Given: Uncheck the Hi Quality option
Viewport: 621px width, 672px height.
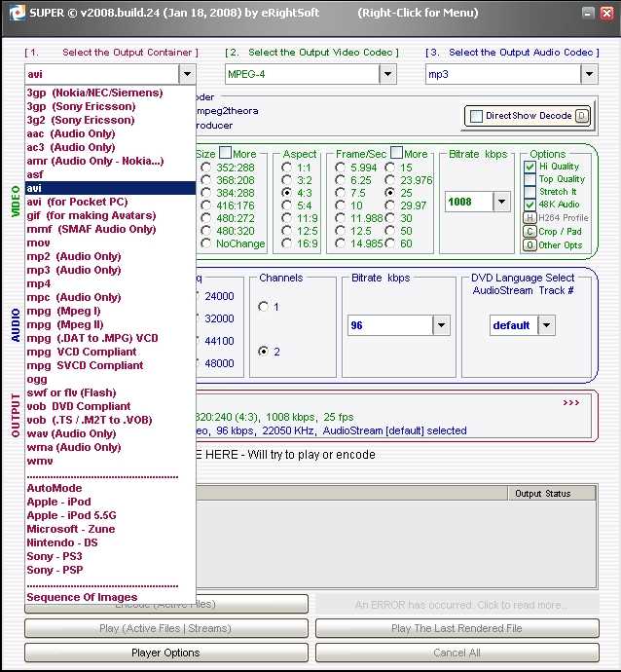Looking at the screenshot, I should point(530,167).
